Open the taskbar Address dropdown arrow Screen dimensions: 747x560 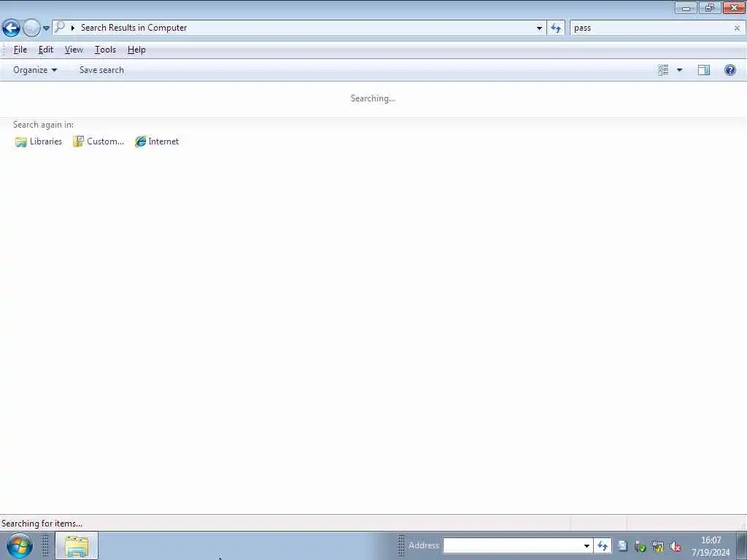(x=587, y=545)
